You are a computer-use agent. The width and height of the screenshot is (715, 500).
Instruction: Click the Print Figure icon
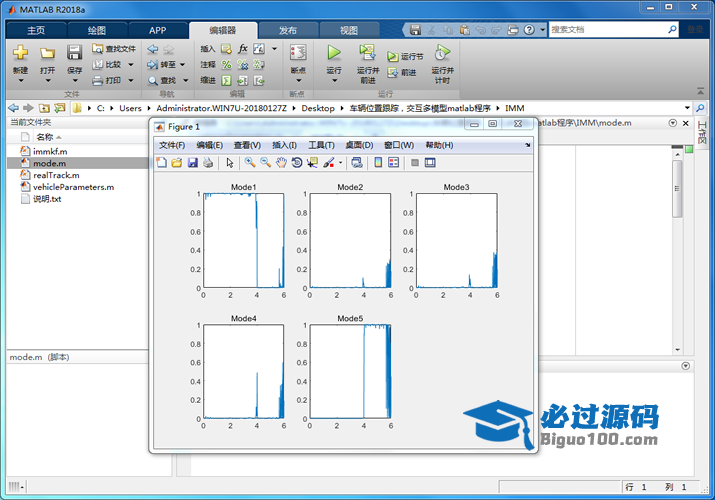(x=208, y=163)
